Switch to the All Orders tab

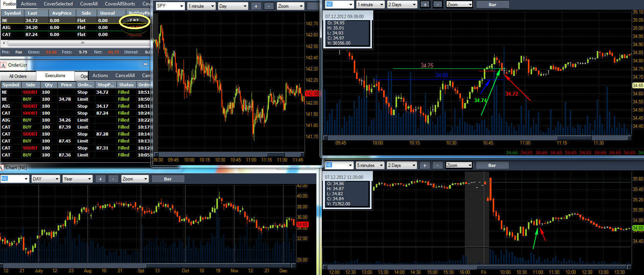tap(18, 76)
